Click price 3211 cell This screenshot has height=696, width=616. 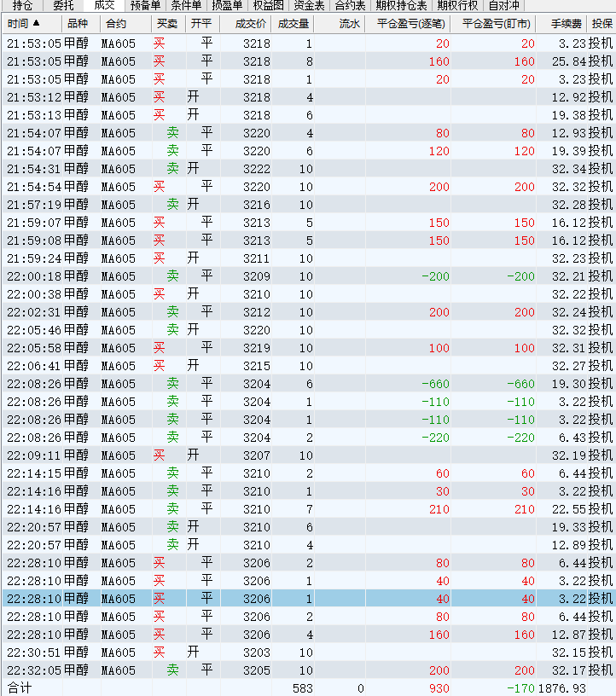257,258
